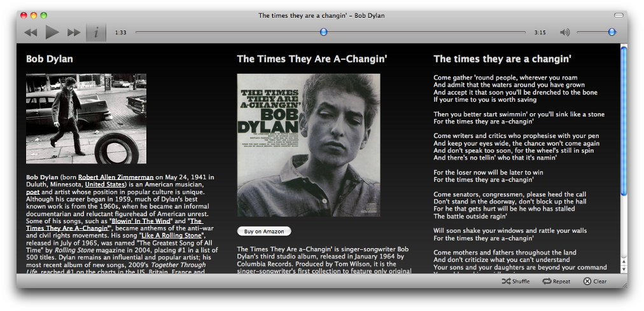The height and width of the screenshot is (311, 644).
Task: Open the Like A Rolling Stone link
Action: click(172, 235)
